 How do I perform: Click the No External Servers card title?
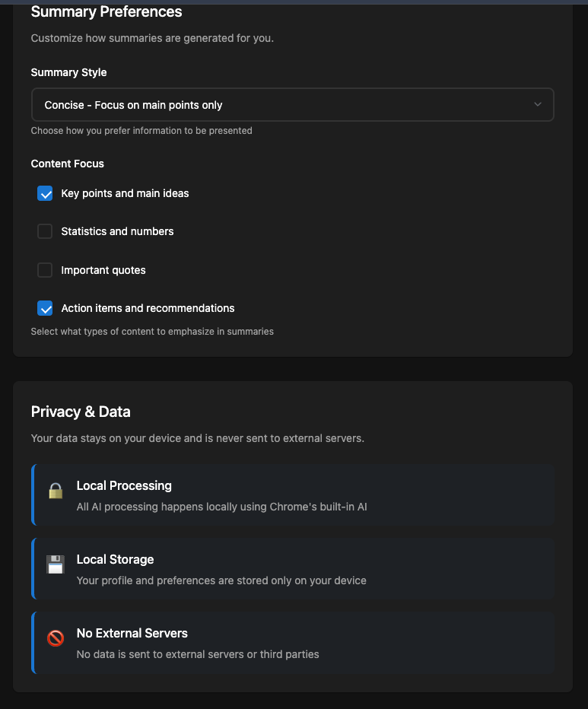(132, 634)
